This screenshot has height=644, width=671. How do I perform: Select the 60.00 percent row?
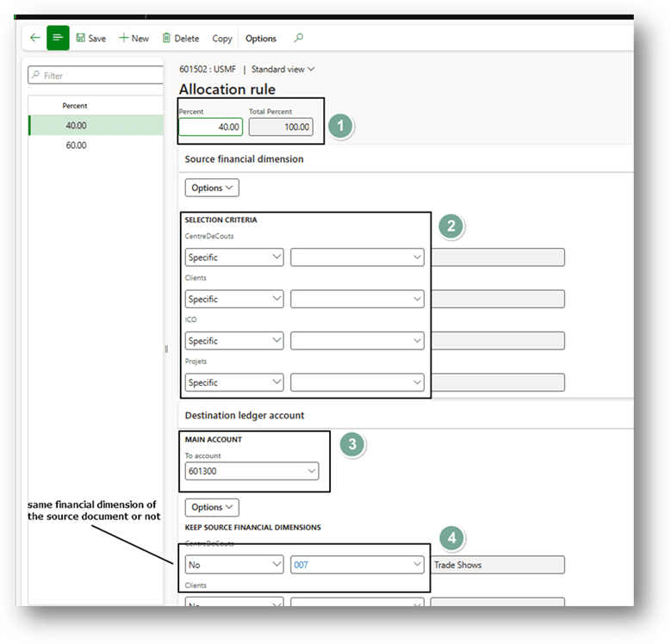pyautogui.click(x=76, y=146)
